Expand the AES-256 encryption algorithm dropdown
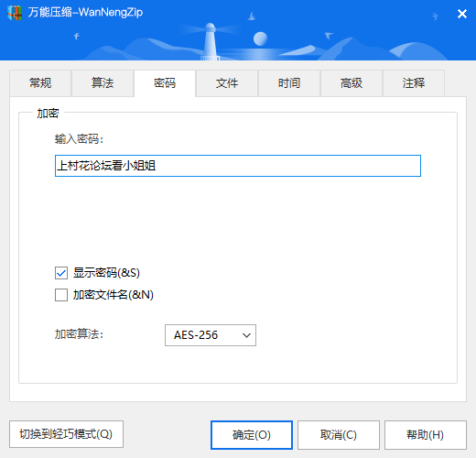476x458 pixels. tap(211, 335)
